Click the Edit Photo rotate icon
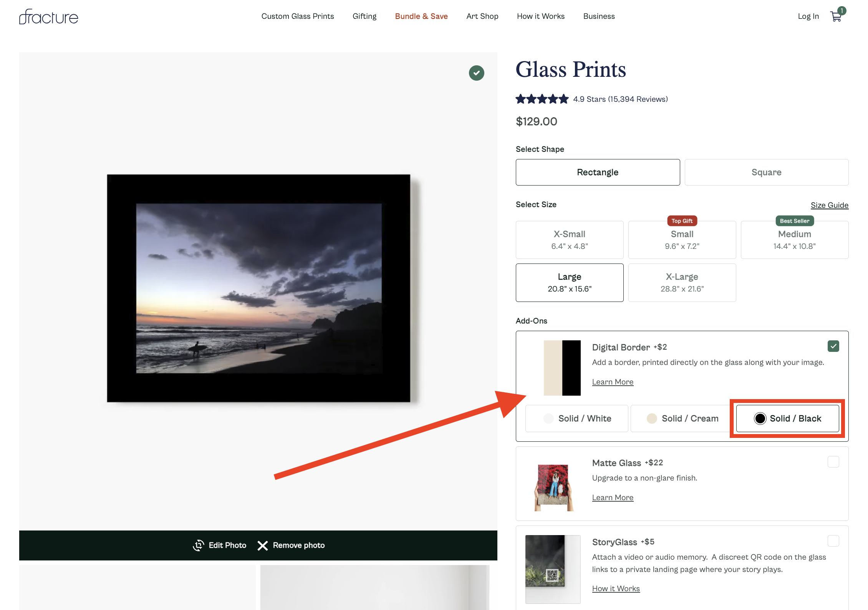Screen dimensions: 868x610 [x=199, y=545]
